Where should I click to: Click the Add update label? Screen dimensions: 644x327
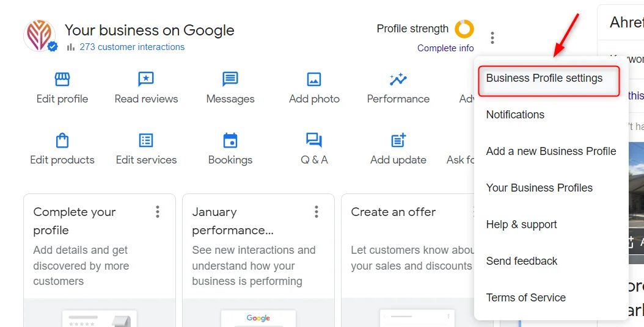click(398, 160)
